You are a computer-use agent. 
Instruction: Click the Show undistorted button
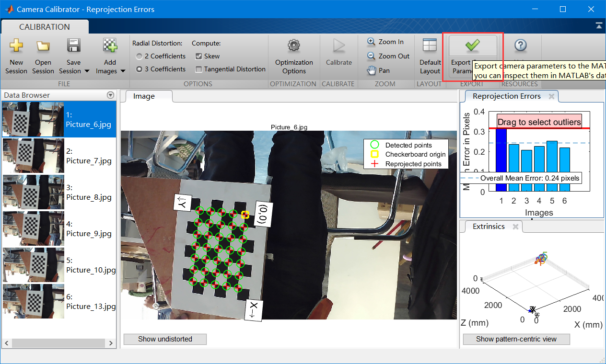(x=164, y=339)
